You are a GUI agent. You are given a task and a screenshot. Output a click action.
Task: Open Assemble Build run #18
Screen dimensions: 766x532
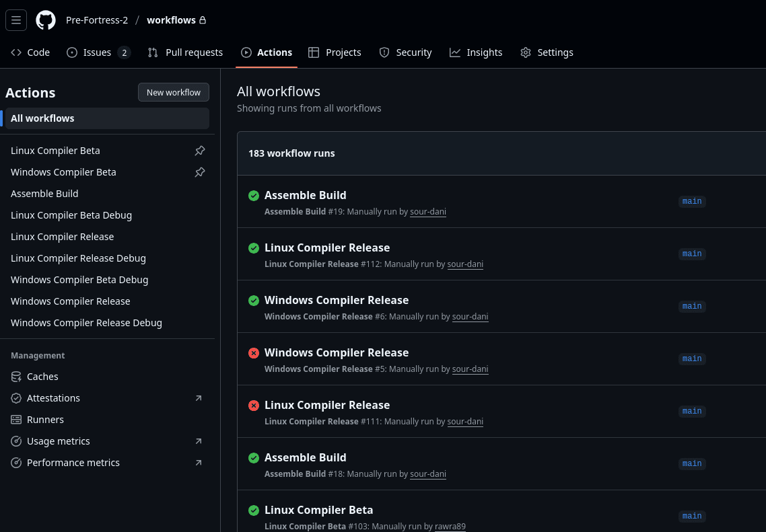click(306, 457)
